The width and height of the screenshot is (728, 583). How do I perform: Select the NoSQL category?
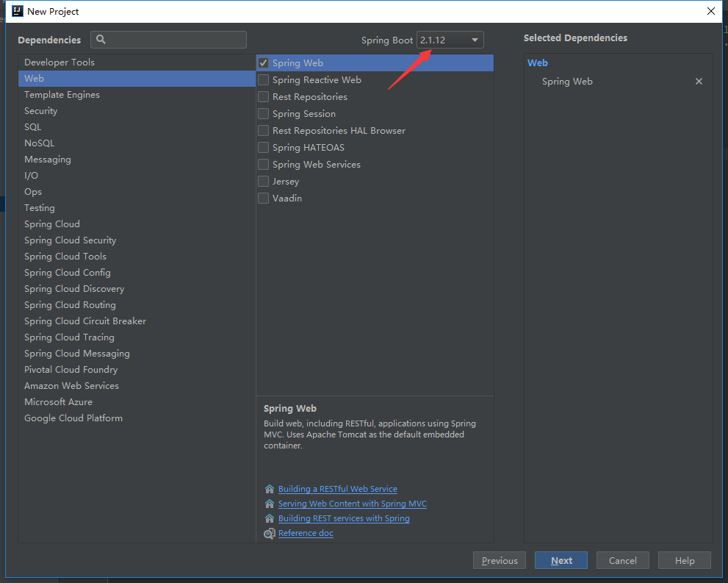pos(137,143)
